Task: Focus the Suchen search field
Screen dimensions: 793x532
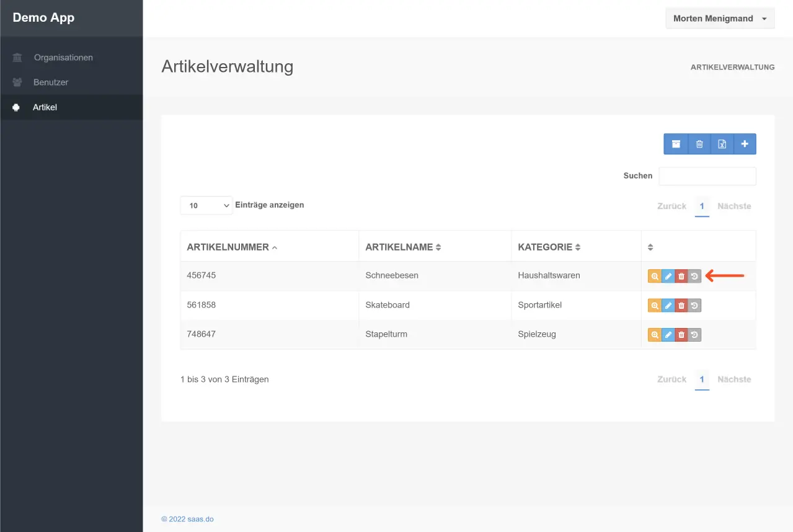Action: coord(707,176)
